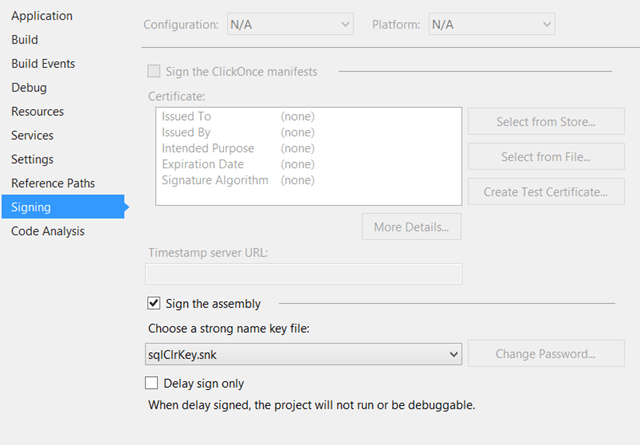Screen dimensions: 640x445
Task: Open the Build Events tab
Action: point(43,64)
